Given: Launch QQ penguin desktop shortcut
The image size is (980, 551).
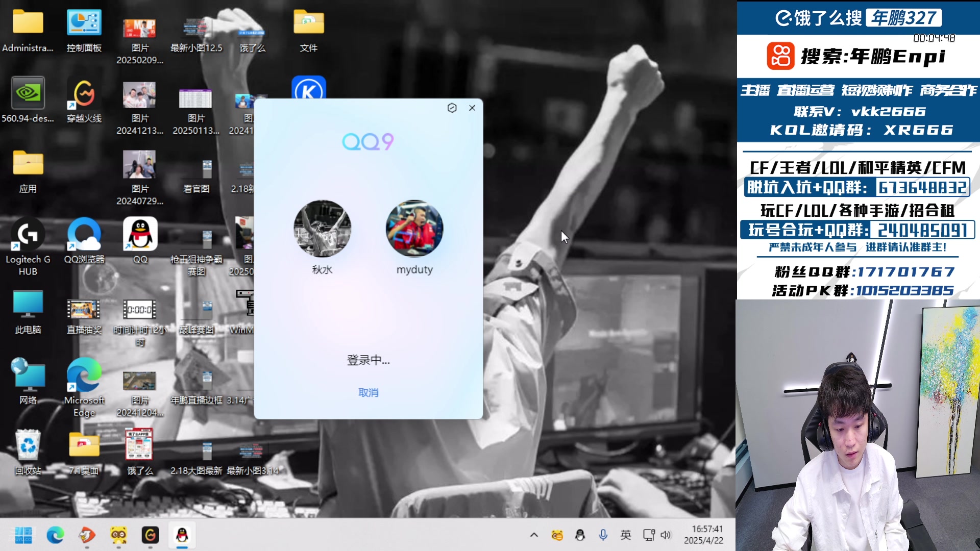Looking at the screenshot, I should 140,241.
